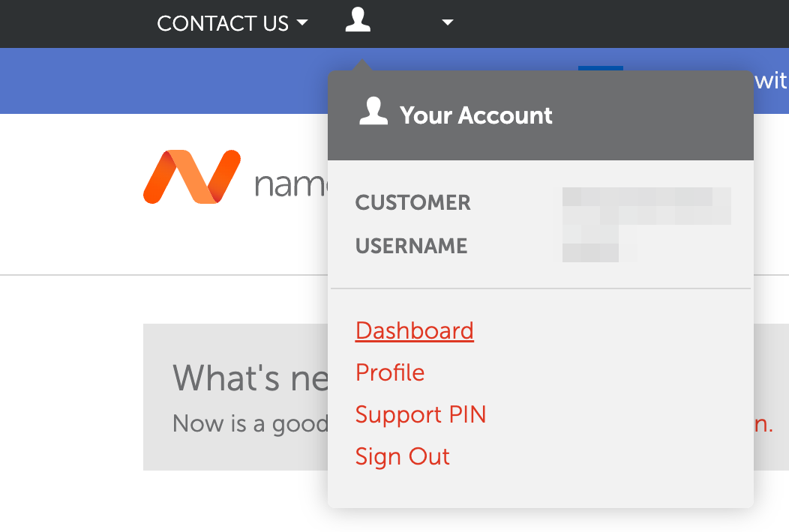Click the user profile icon in top navigation

[x=358, y=20]
